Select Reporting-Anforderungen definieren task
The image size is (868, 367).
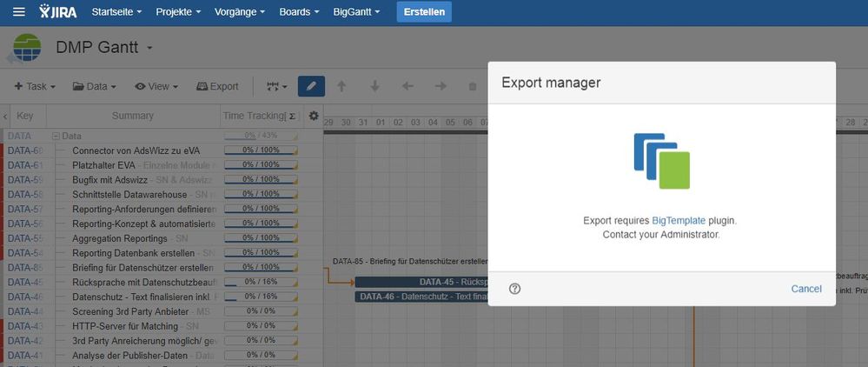[144, 209]
